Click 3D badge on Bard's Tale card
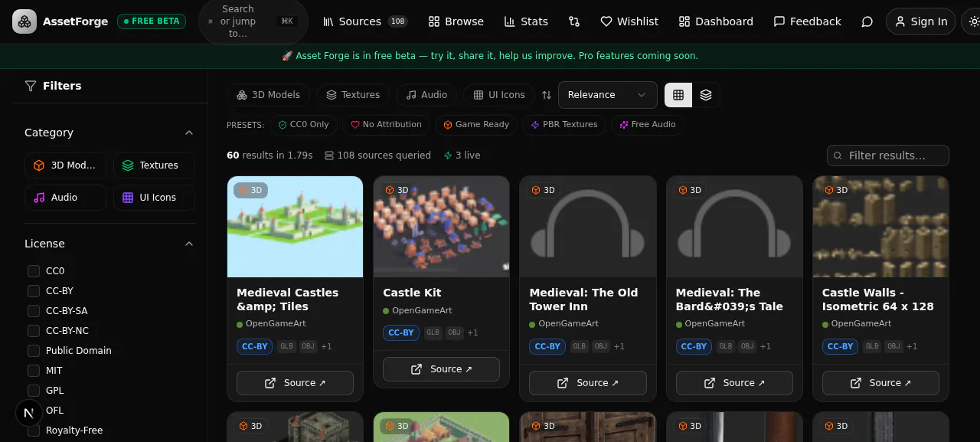Image resolution: width=980 pixels, height=442 pixels. coord(690,190)
